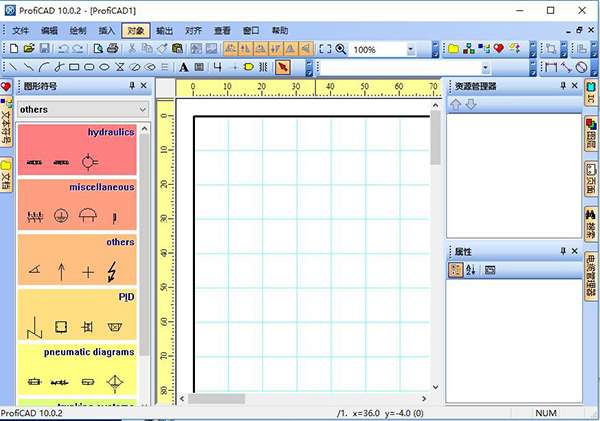
Task: Open the 页面 side tab on right
Action: (591, 179)
